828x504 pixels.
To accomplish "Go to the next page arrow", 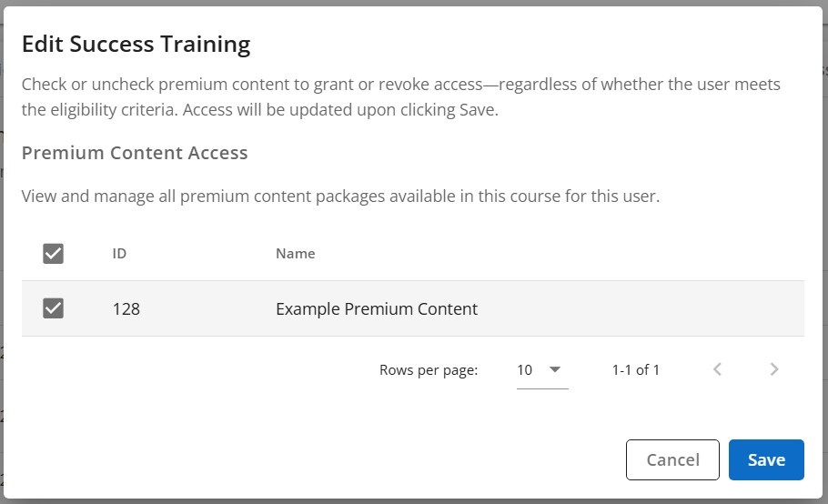I will 774,369.
